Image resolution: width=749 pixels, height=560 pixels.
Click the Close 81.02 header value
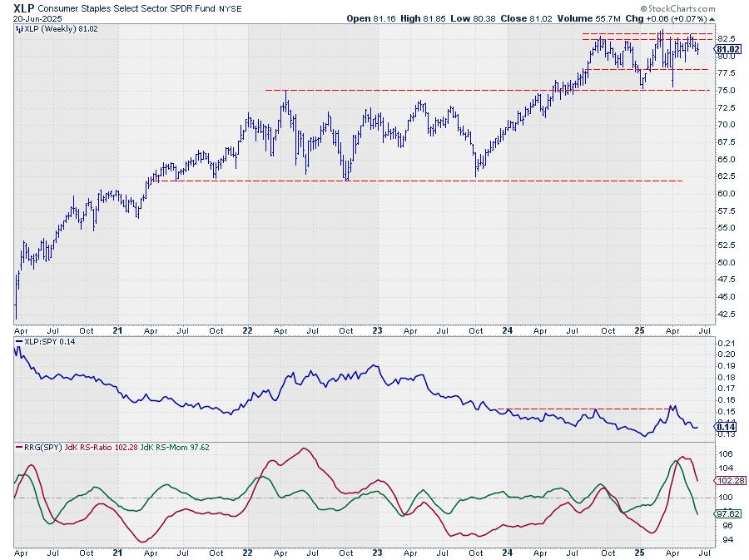point(526,18)
